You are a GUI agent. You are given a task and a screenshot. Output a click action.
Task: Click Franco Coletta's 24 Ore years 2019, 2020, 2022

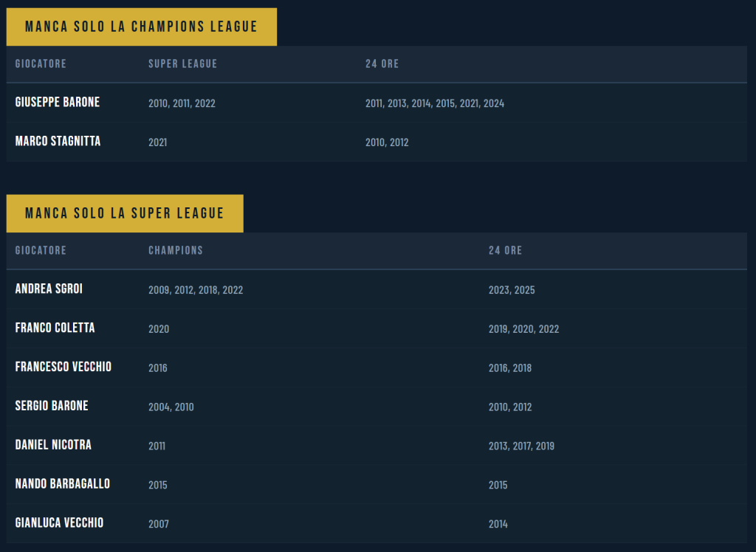[x=523, y=329]
